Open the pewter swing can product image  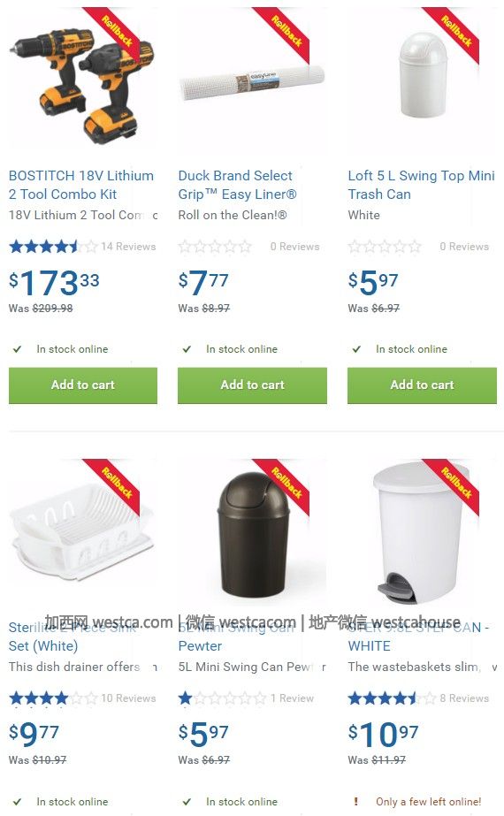(253, 533)
